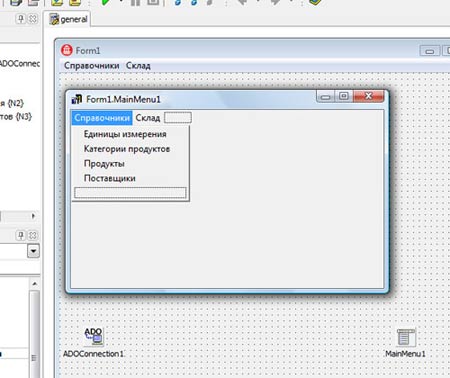Open Справочники in Form1 menu bar
Image resolution: width=450 pixels, height=378 pixels.
92,66
